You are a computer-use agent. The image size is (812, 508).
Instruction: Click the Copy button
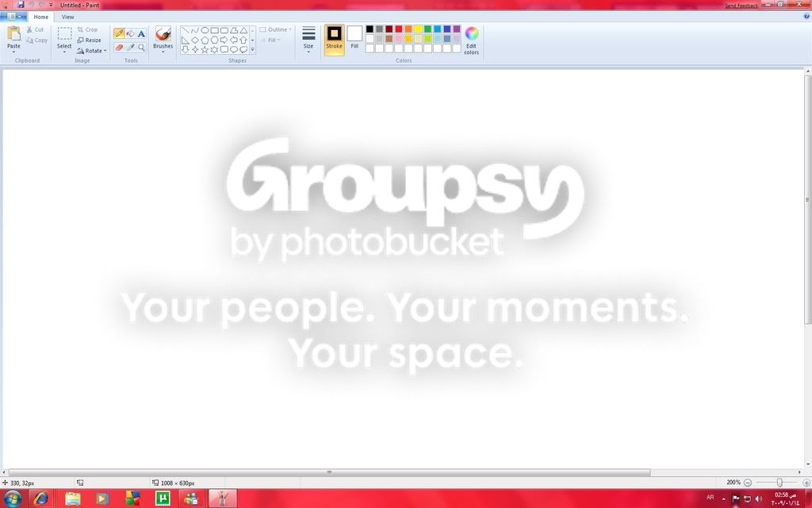36,40
